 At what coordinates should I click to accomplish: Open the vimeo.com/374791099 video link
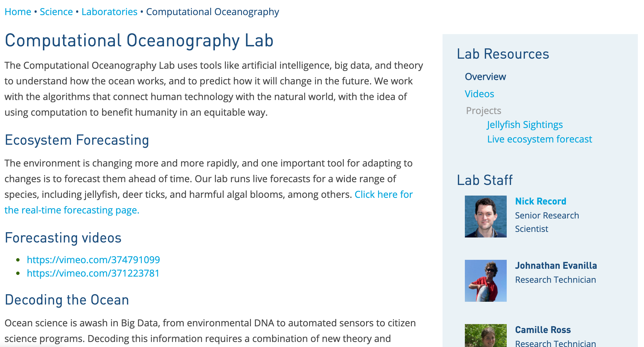point(93,260)
